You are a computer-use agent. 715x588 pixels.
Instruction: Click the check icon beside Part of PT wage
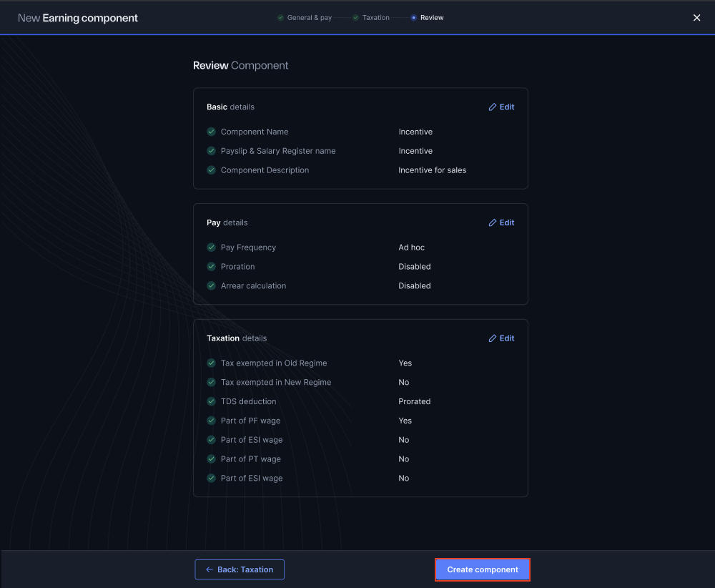click(x=211, y=459)
